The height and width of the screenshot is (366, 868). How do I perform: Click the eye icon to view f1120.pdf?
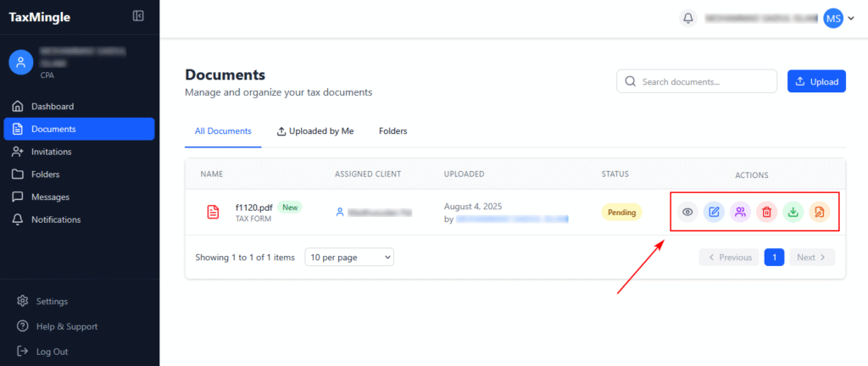coord(687,212)
